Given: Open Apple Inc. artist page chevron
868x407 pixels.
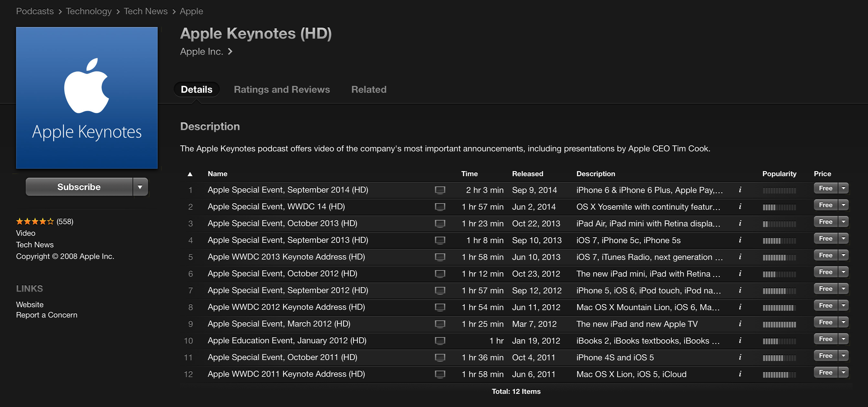Looking at the screenshot, I should [230, 52].
